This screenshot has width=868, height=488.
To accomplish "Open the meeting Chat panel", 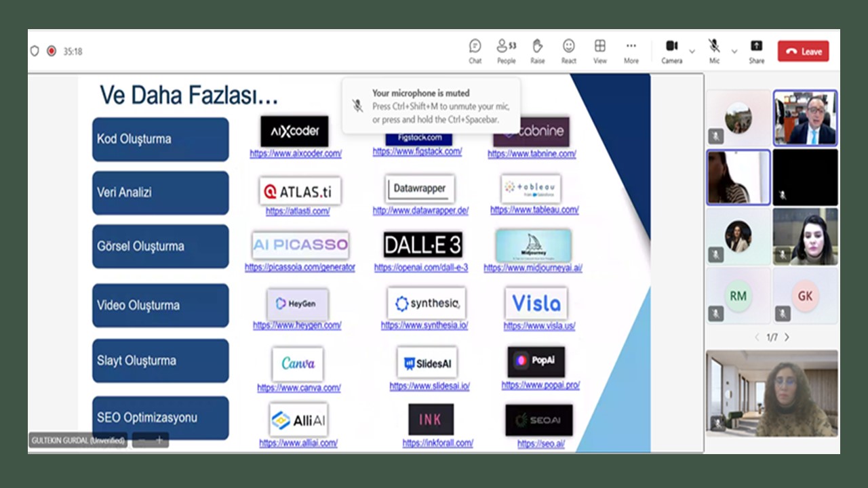I will click(x=475, y=52).
